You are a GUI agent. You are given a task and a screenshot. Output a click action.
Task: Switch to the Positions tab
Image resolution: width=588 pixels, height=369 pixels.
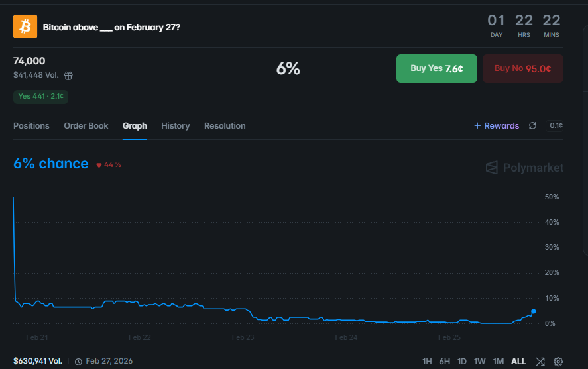click(x=31, y=125)
